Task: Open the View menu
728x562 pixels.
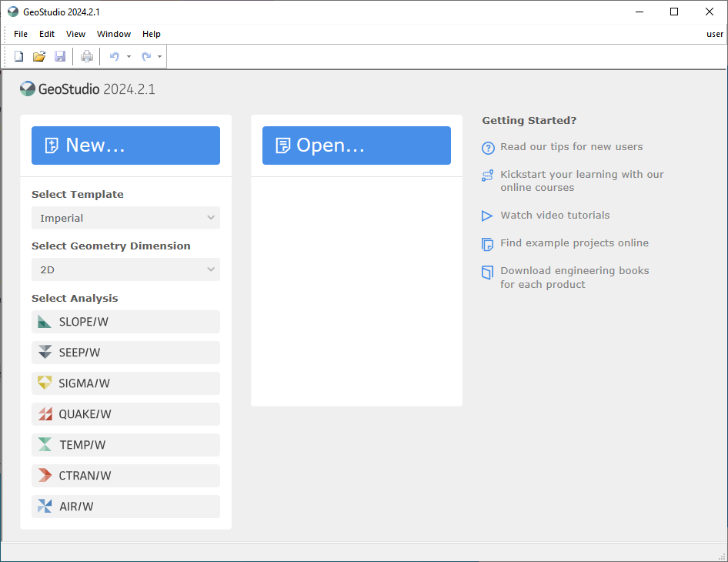Action: coord(75,34)
